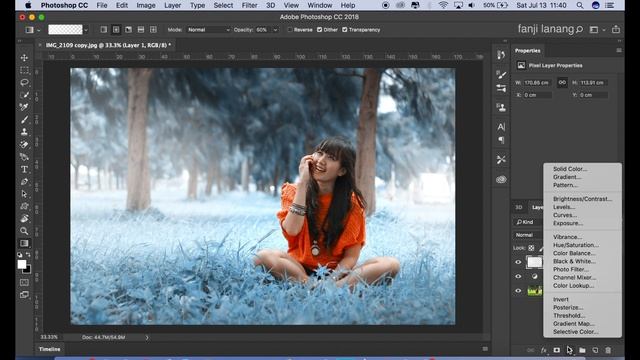Create a new layer group folder
This screenshot has height=360, width=640.
tap(582, 350)
